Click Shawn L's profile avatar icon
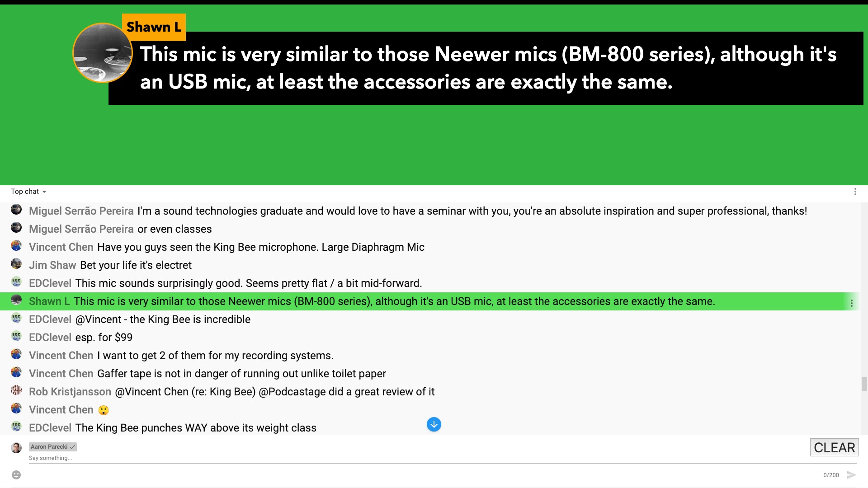 (x=17, y=301)
